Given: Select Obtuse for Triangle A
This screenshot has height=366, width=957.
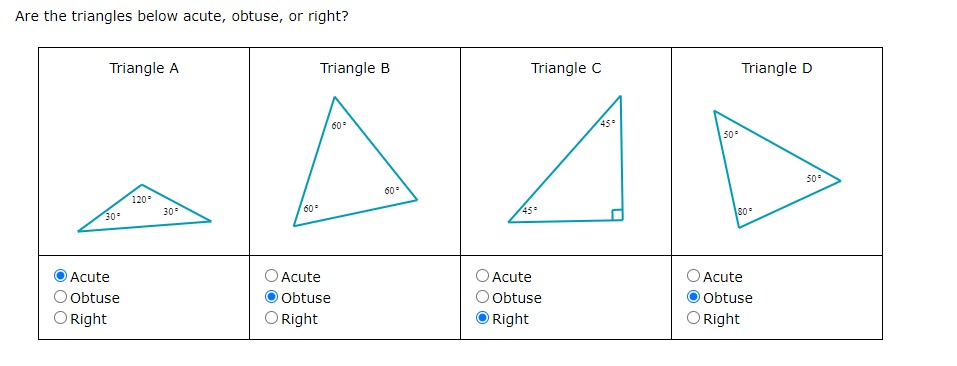Looking at the screenshot, I should pyautogui.click(x=60, y=297).
